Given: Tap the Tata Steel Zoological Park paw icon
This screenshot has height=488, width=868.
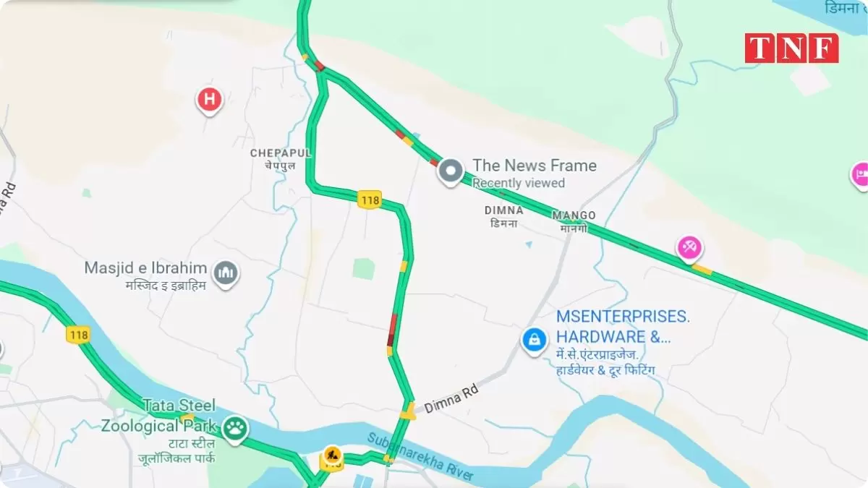Looking at the screenshot, I should (x=235, y=429).
